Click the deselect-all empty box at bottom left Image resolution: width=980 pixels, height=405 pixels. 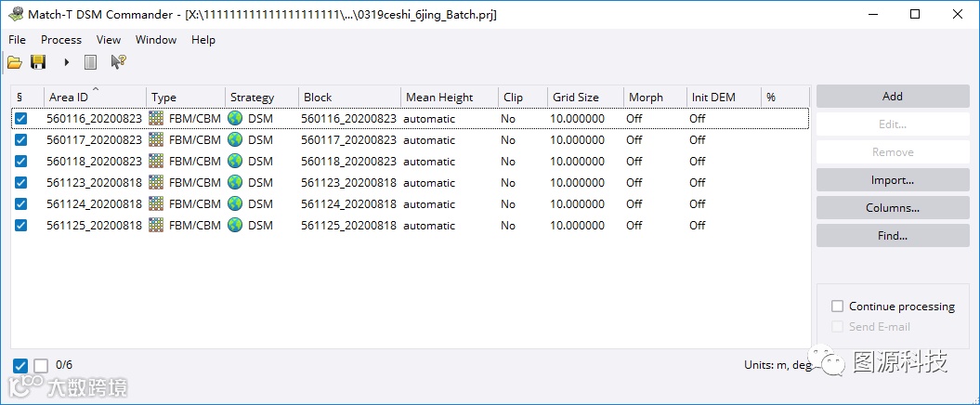tap(41, 366)
